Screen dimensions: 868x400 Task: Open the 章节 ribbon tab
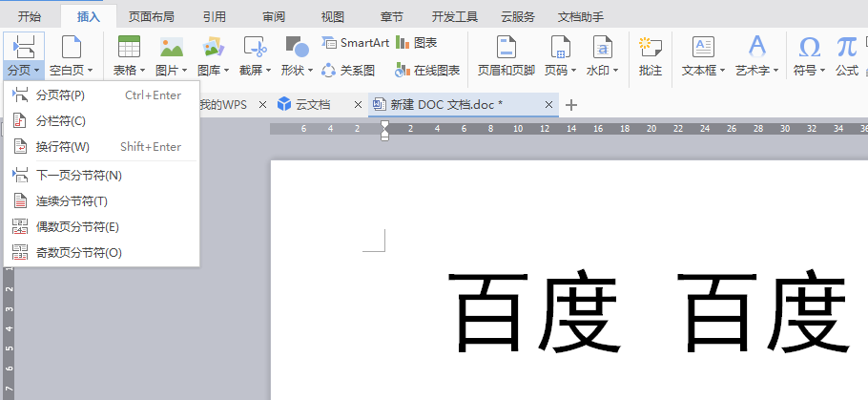pyautogui.click(x=392, y=16)
